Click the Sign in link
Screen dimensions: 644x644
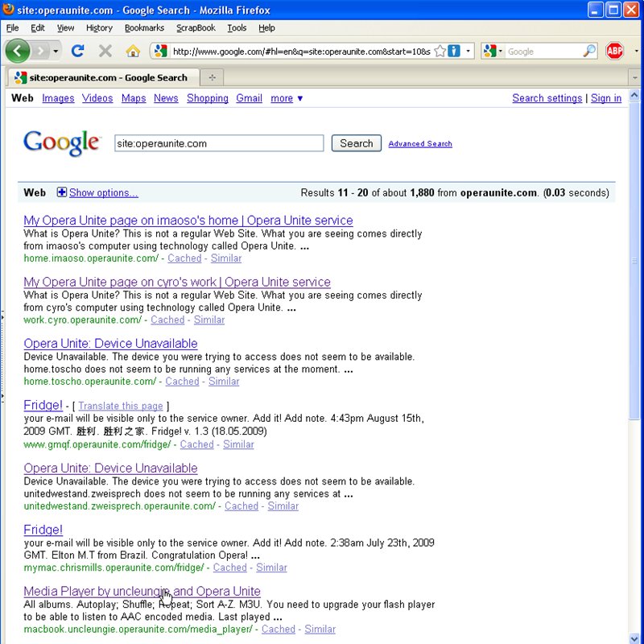[x=606, y=98]
